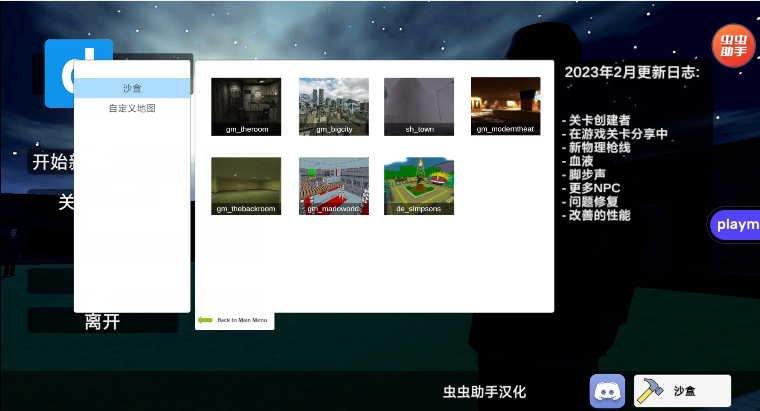This screenshot has width=760, height=411.
Task: Click 虫虫助手汉化 text at bottom
Action: tap(484, 392)
